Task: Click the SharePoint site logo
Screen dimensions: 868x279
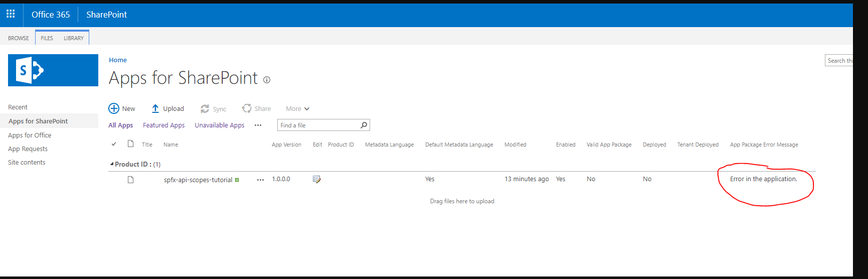Action: coord(53,70)
